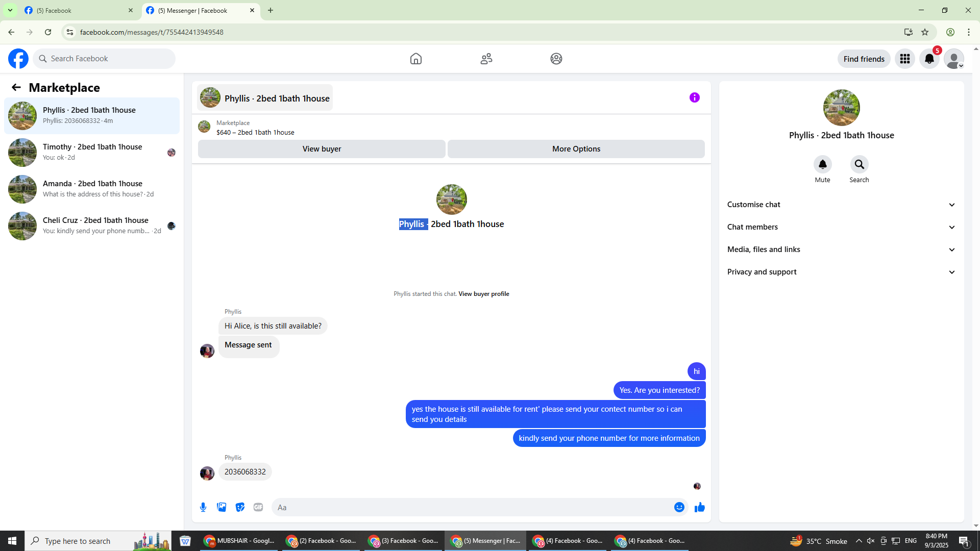Viewport: 980px width, 551px height.
Task: Open the View buyer profile link
Action: (483, 294)
